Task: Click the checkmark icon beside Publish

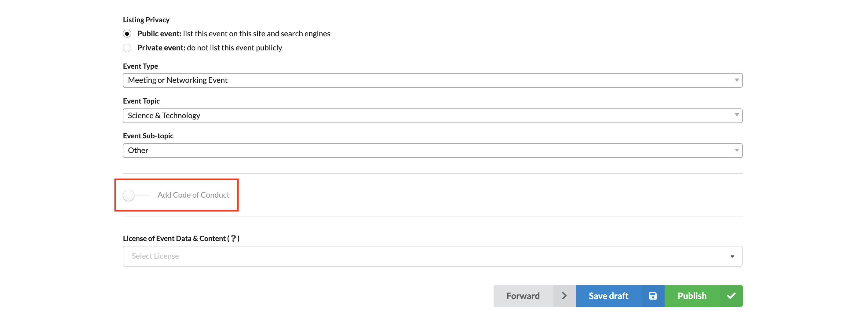Action: click(x=731, y=296)
